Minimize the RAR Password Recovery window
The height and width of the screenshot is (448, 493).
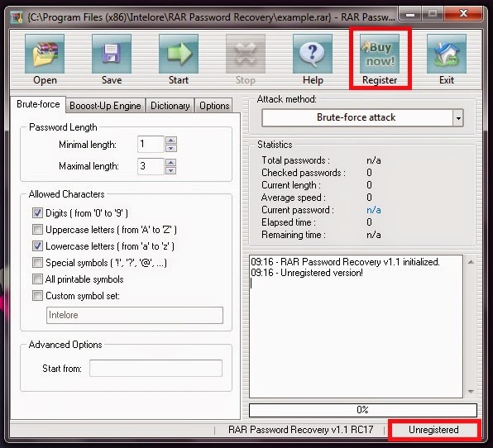(x=410, y=14)
